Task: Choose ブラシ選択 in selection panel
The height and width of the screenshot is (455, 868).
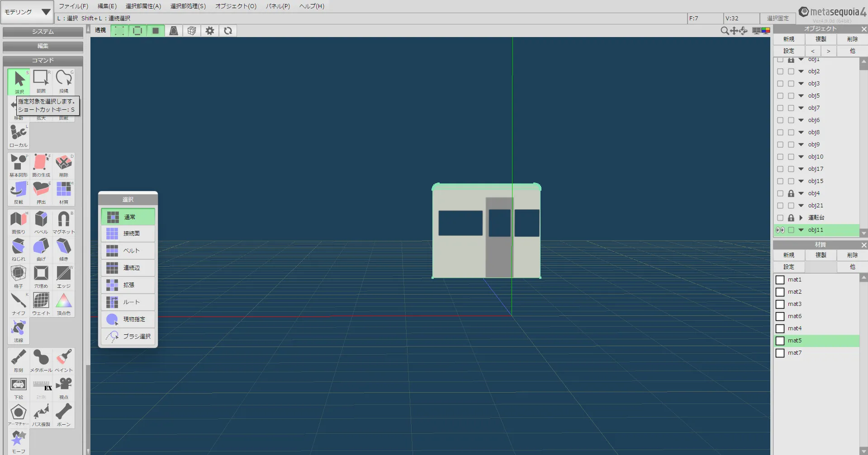Action: (128, 337)
